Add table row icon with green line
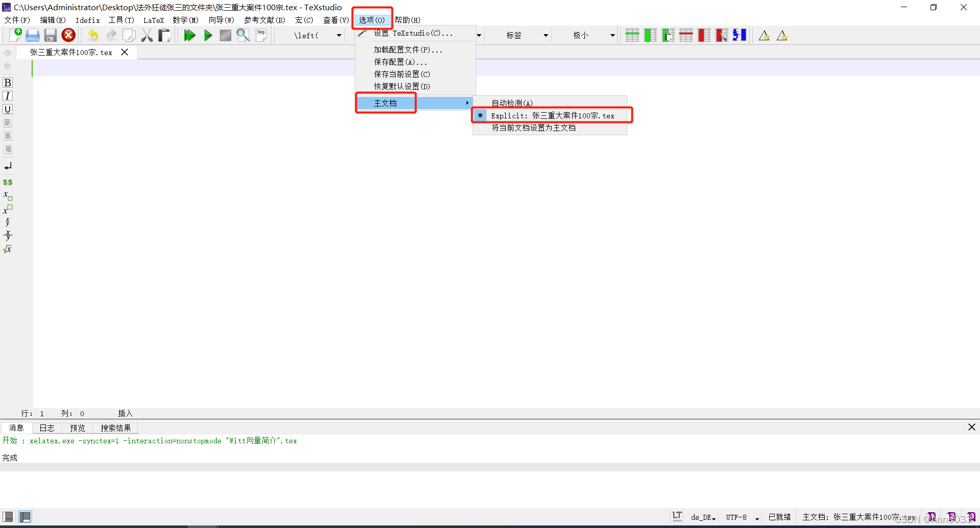Viewport: 980px width, 528px height. point(632,35)
